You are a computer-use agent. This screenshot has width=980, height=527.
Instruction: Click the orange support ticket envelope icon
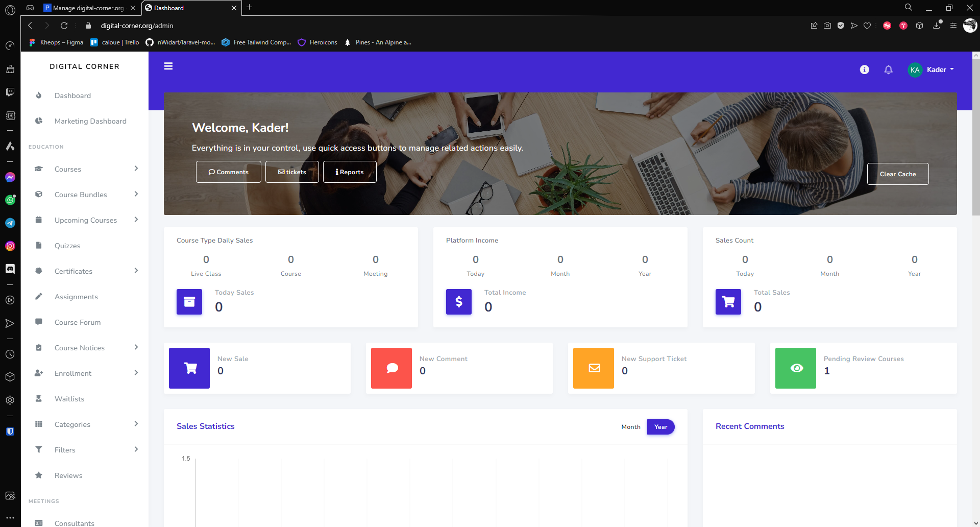pos(594,368)
